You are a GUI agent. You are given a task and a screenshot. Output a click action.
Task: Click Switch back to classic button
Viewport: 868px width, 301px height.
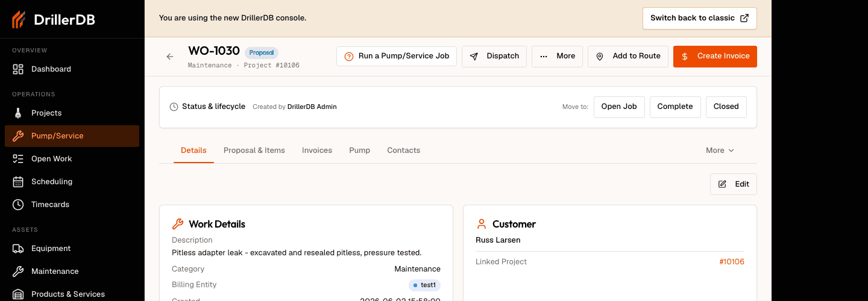[699, 18]
